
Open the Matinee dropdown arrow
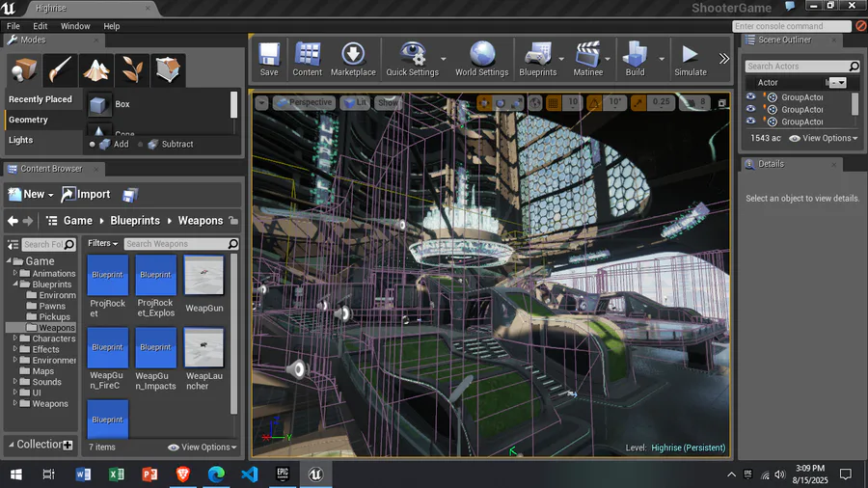608,59
